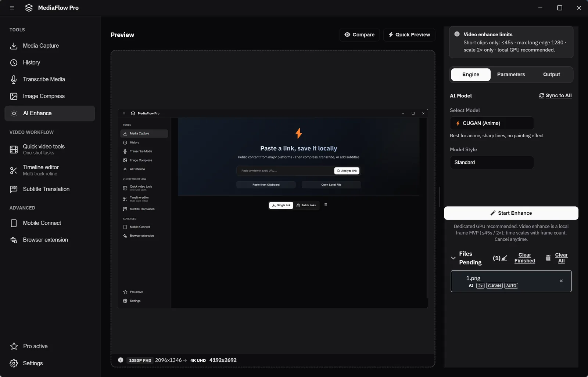Click the trash icon for Clear All
Screen dimensions: 588x377
pyautogui.click(x=548, y=258)
